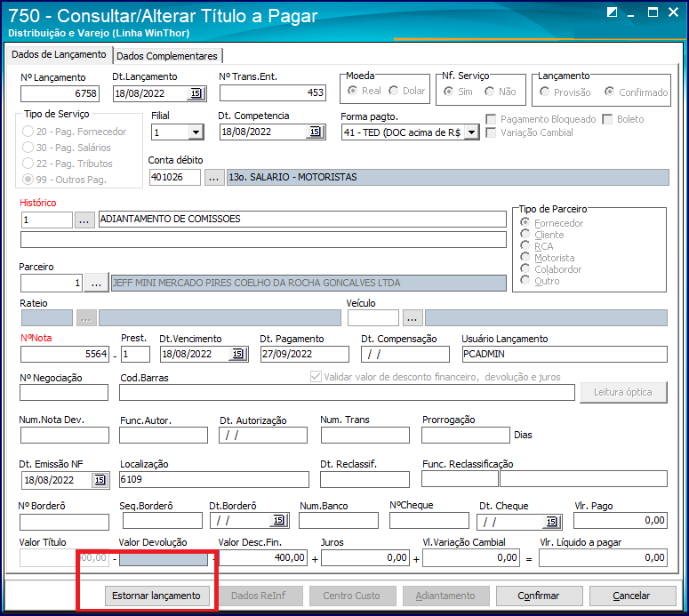Choose RCA partner type

(525, 245)
